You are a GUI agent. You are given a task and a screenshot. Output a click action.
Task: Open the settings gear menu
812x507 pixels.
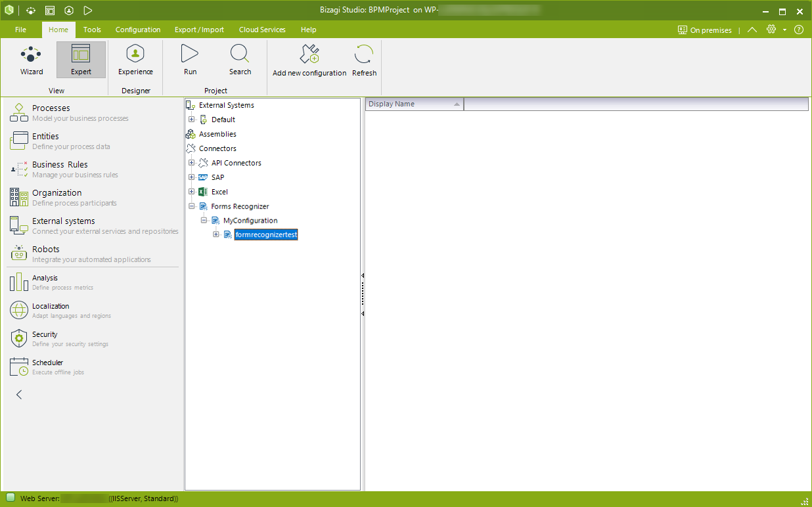[x=771, y=30]
